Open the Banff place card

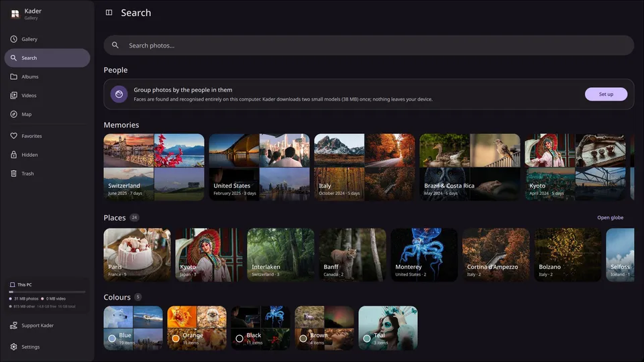pyautogui.click(x=352, y=255)
